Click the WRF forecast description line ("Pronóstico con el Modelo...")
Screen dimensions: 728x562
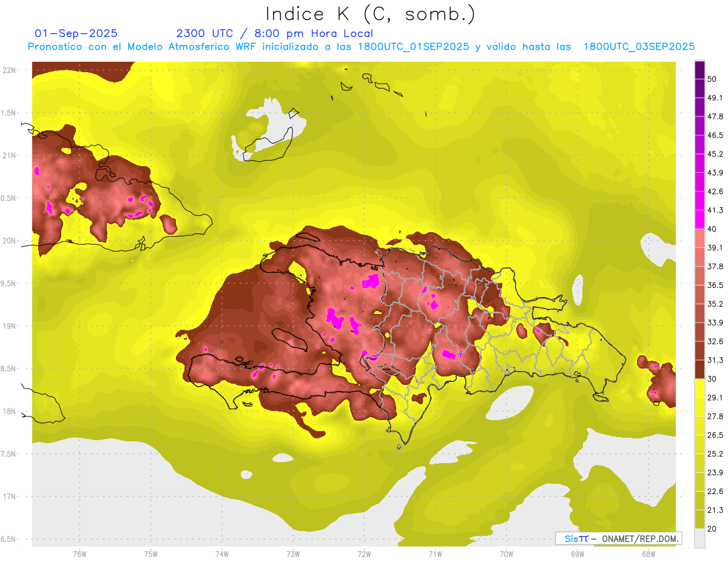coord(361,47)
